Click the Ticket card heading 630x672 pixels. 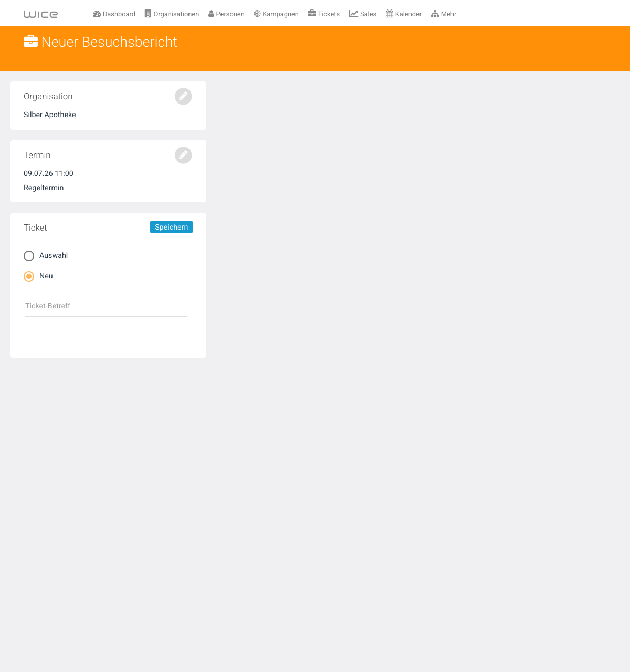coord(35,228)
